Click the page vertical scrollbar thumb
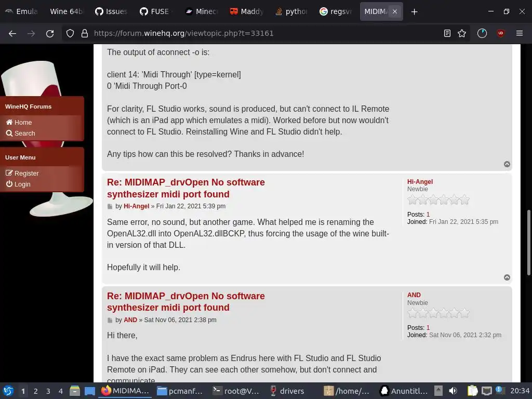Screen dimensions: 532x399 click(528, 243)
